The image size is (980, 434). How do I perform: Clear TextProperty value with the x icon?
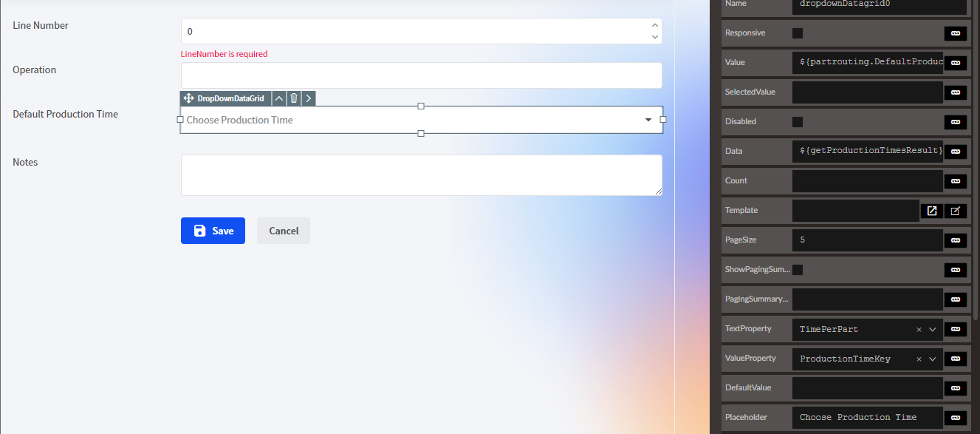(919, 329)
